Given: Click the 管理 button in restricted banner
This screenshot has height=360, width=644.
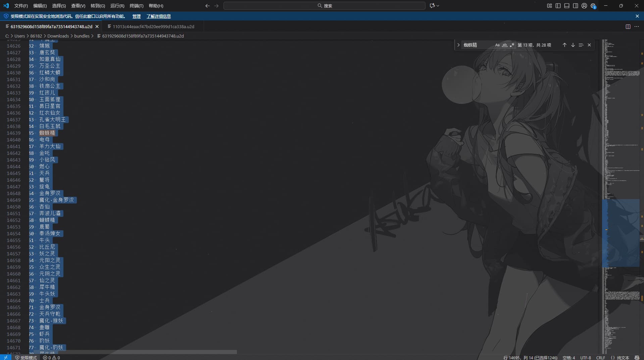Looking at the screenshot, I should click(x=136, y=16).
